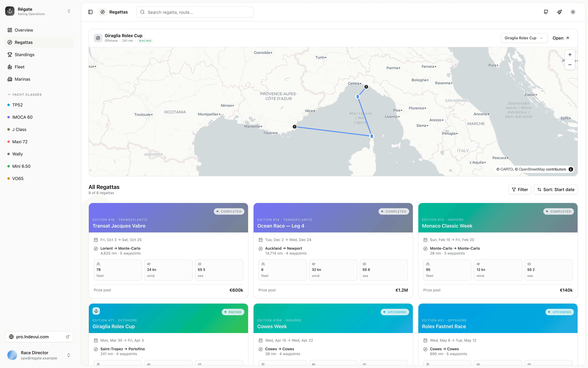The width and height of the screenshot is (588, 368).
Task: Click anchor icon on Giraglia Rolex Cup card
Action: point(96,311)
